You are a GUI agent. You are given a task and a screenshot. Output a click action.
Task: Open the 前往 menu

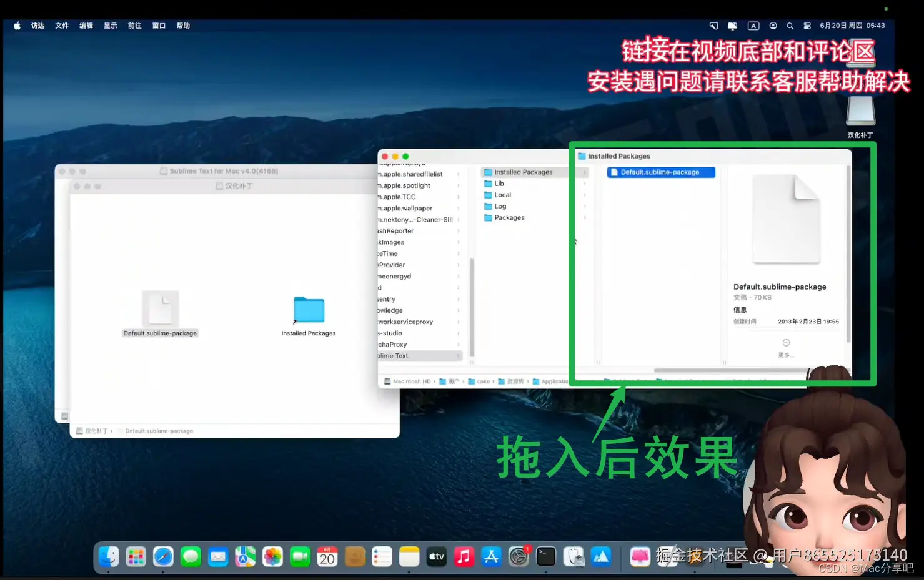coord(135,26)
